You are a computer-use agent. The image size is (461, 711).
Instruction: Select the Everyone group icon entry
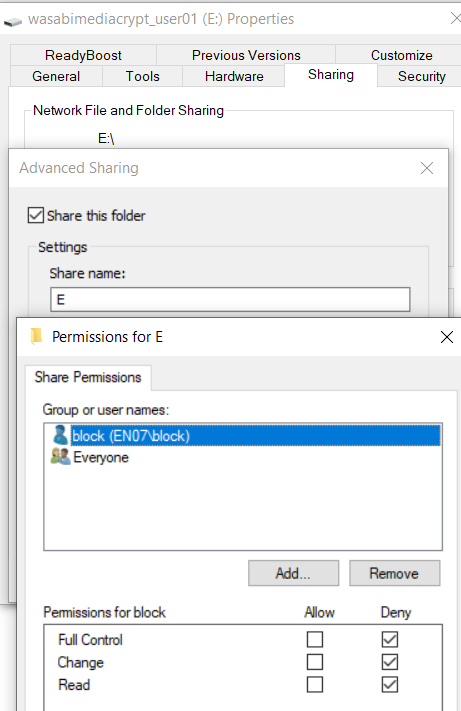pos(60,457)
